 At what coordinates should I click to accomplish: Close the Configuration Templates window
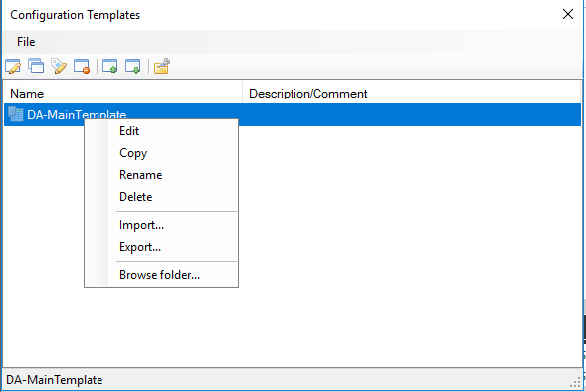click(568, 15)
